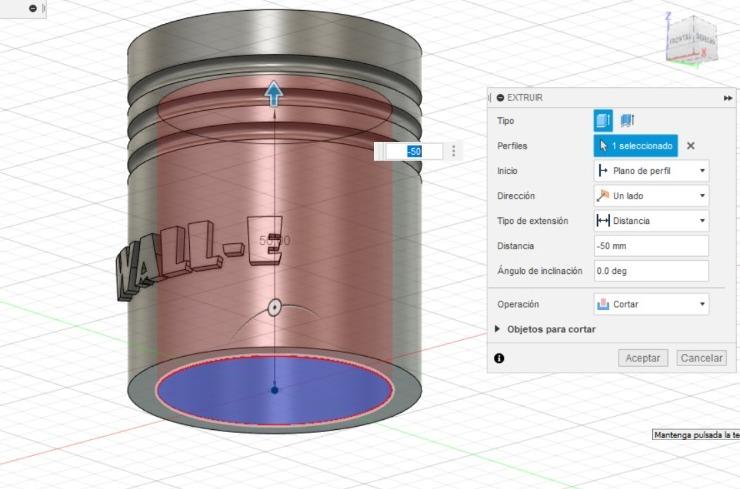
Task: Click the minus icon beside EXTRUIR title
Action: (500, 98)
